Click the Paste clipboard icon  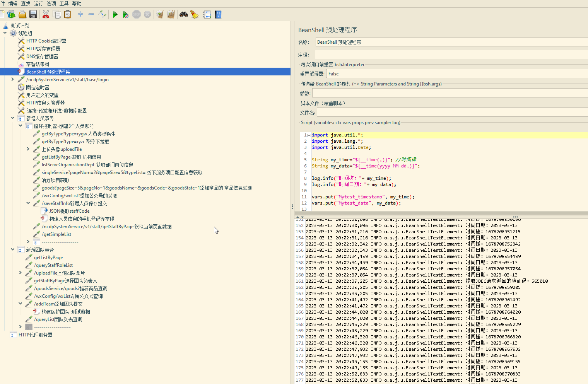[x=68, y=15]
